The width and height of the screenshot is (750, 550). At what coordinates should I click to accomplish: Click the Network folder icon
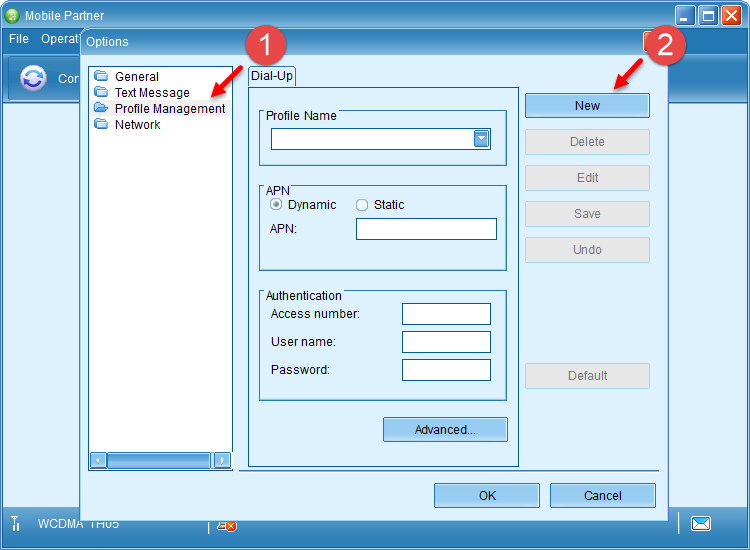click(x=101, y=124)
